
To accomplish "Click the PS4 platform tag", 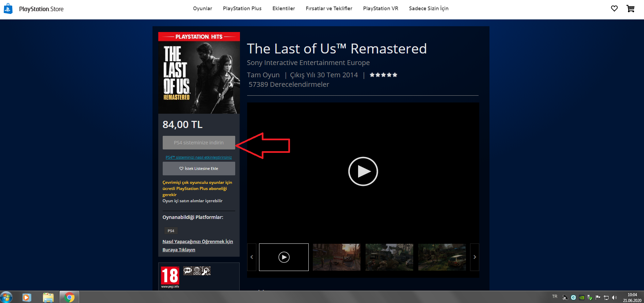I will (x=171, y=231).
